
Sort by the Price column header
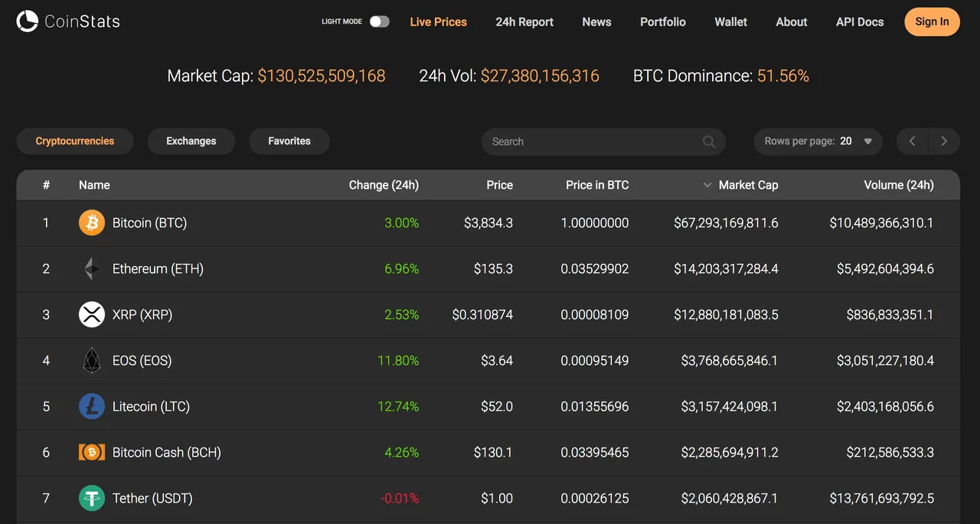[x=499, y=185]
